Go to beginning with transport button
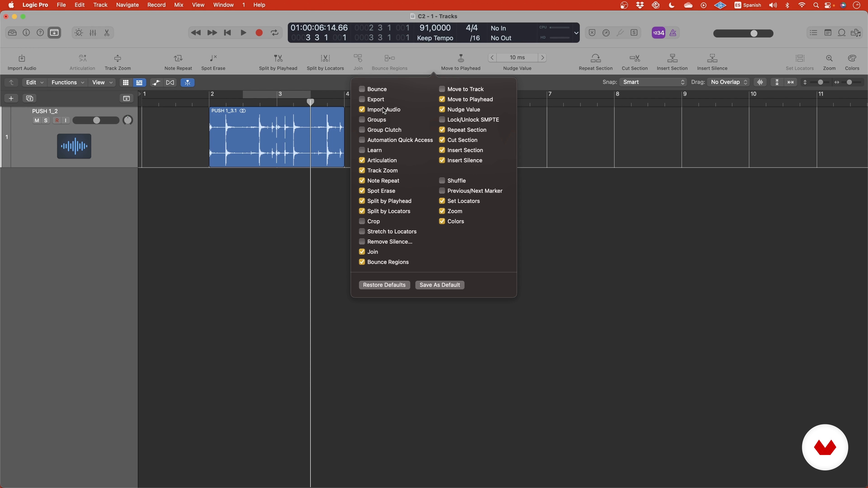Viewport: 868px width, 488px height. [x=227, y=33]
